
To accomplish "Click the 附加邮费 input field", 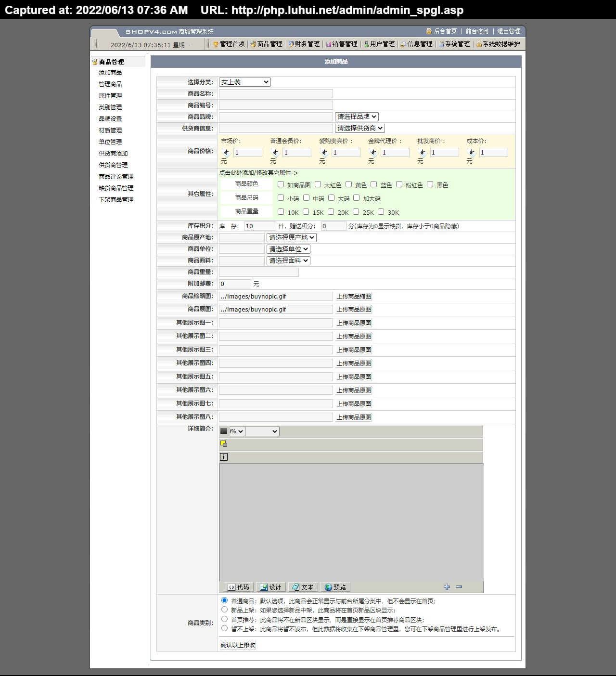I will pyautogui.click(x=235, y=284).
